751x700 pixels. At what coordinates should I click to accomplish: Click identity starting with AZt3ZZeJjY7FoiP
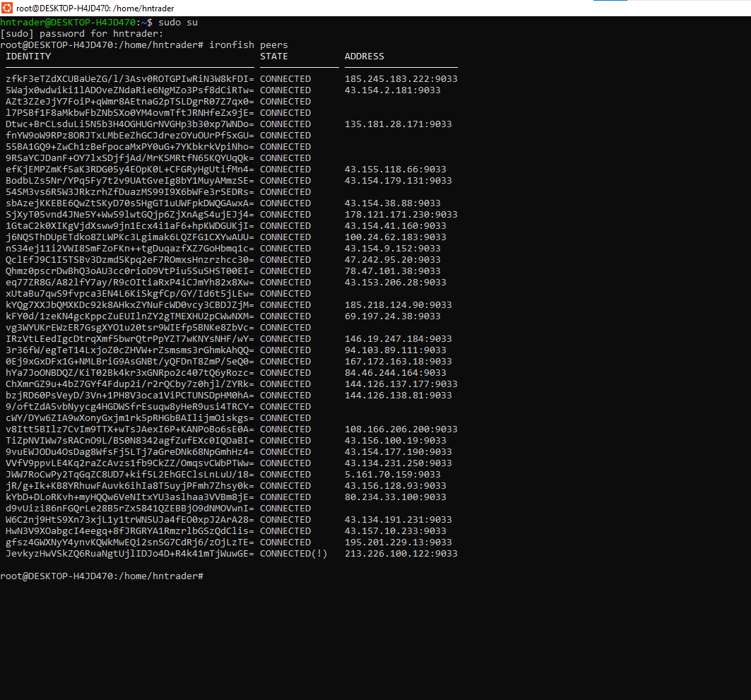click(x=130, y=102)
